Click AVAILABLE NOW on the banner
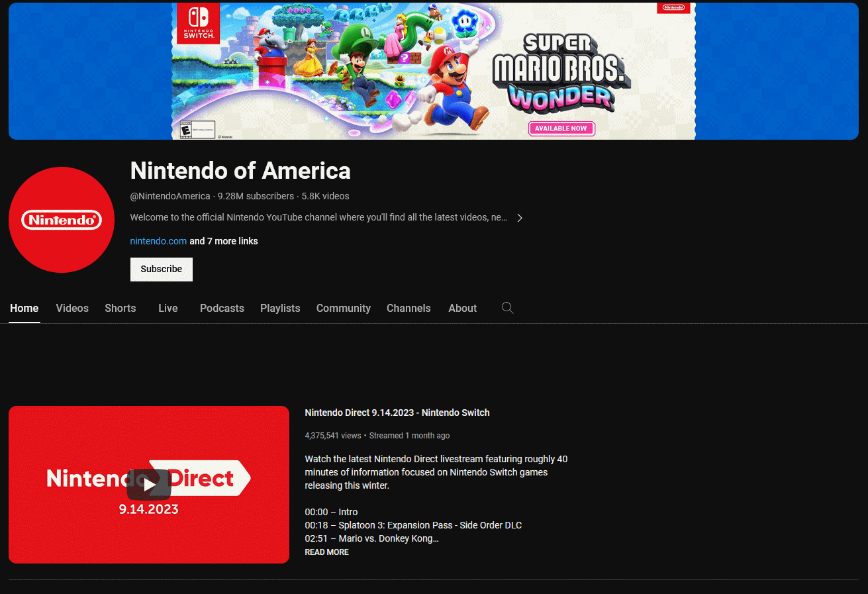The image size is (868, 594). pos(561,128)
